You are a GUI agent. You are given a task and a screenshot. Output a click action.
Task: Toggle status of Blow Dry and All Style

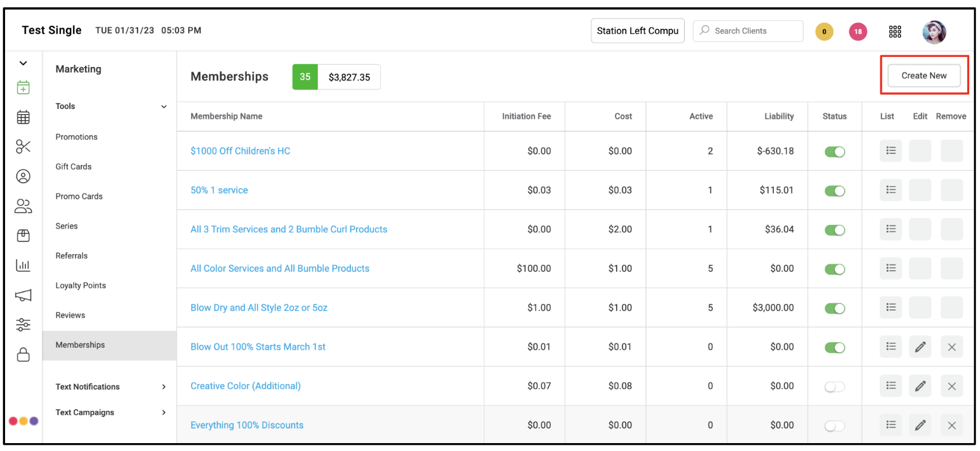(x=835, y=308)
